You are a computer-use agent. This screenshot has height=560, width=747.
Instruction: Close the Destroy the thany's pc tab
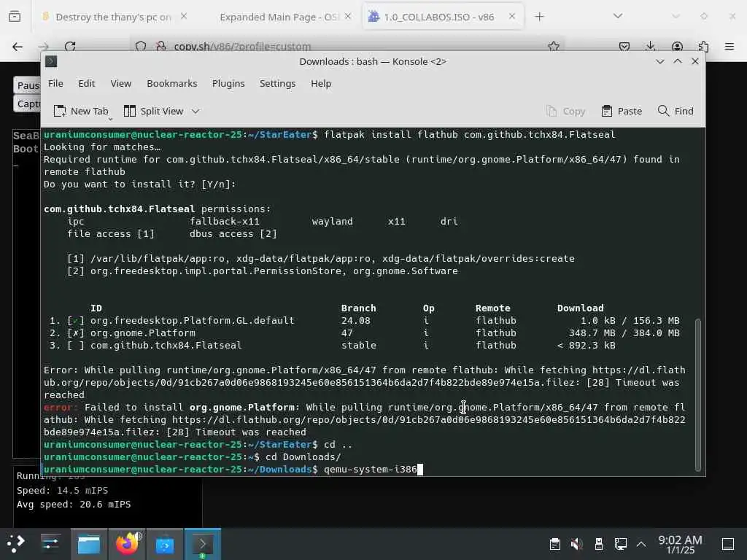[x=184, y=17]
